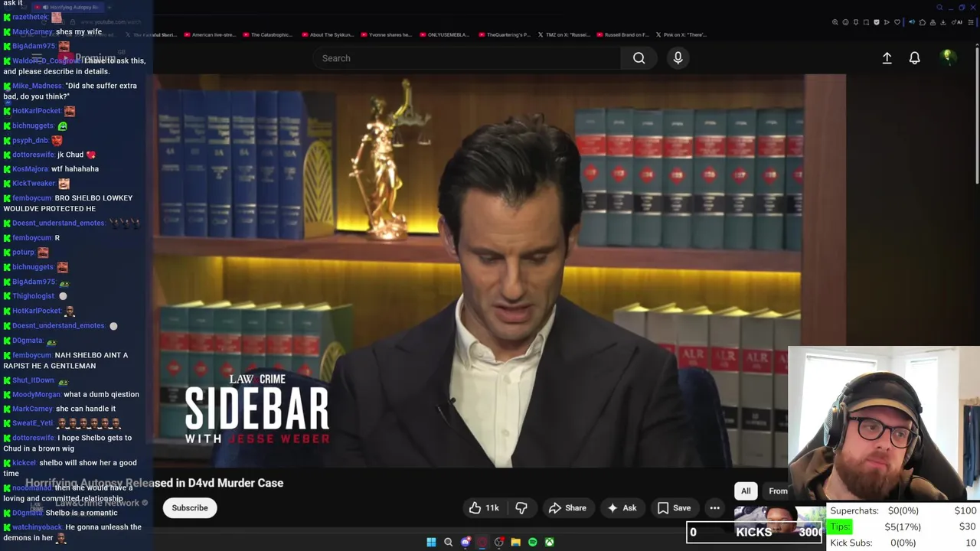980x551 pixels.
Task: Click the 'Superchats:' goal label
Action: tap(854, 510)
